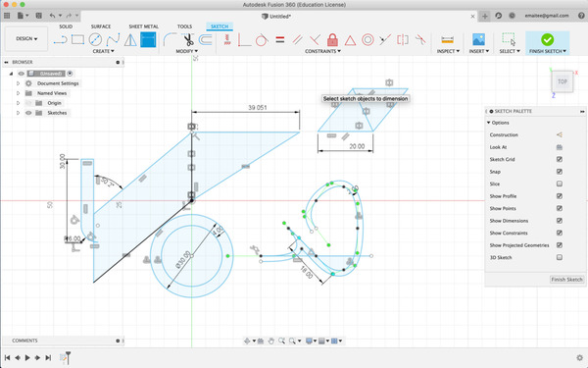Collapse the Options section in Sketch Palette
The height and width of the screenshot is (368, 588).
point(489,123)
